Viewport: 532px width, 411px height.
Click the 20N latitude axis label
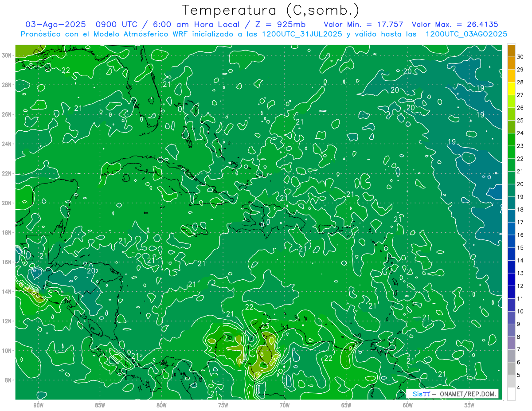pos(8,203)
